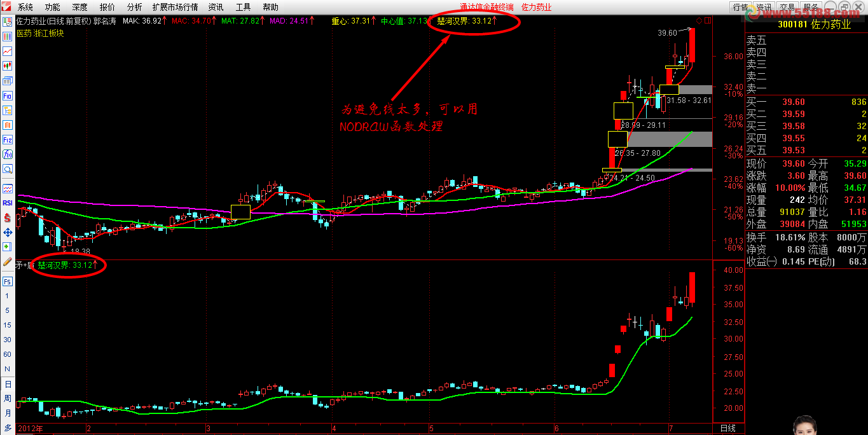Image resolution: width=868 pixels, height=435 pixels.
Task: Click the 多 multi-period option
Action: click(8, 428)
